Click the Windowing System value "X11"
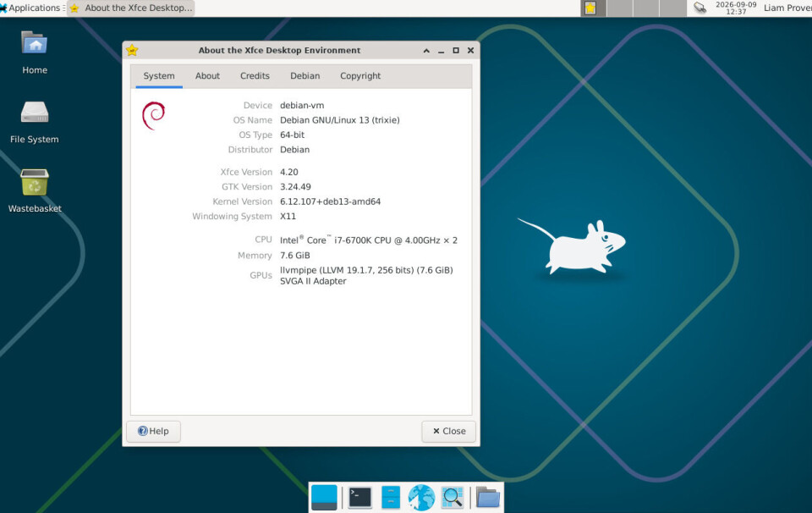812x513 pixels. click(x=288, y=216)
